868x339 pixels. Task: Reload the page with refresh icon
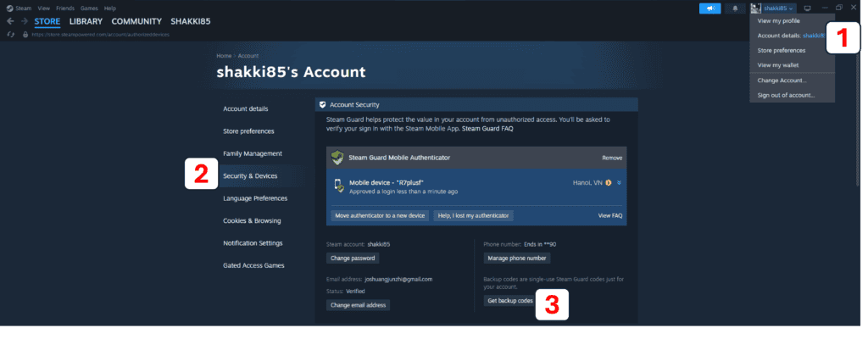tap(11, 35)
